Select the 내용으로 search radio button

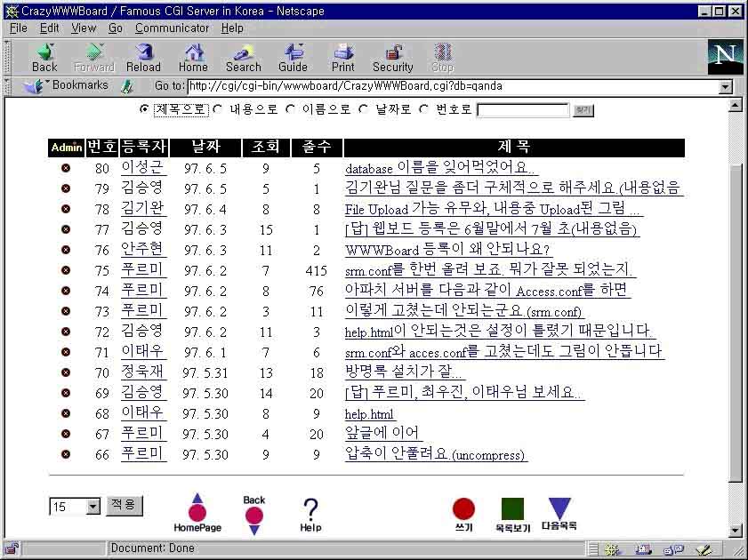pos(218,109)
